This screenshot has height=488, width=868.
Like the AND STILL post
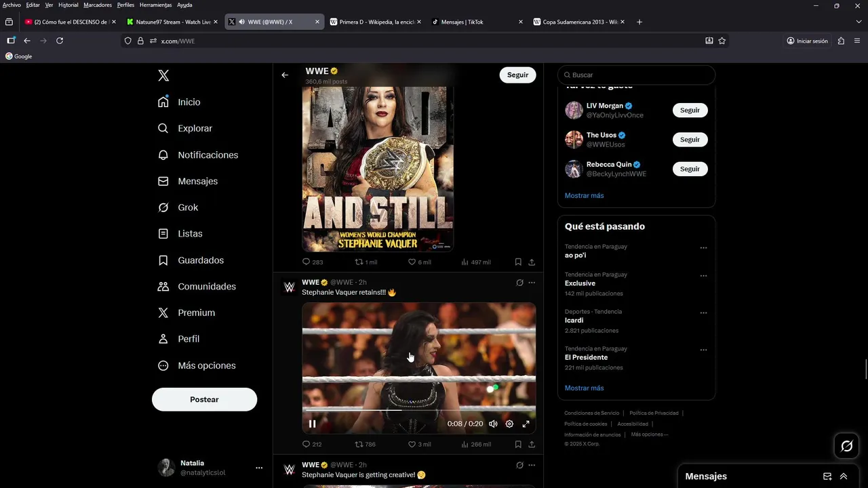point(419,262)
